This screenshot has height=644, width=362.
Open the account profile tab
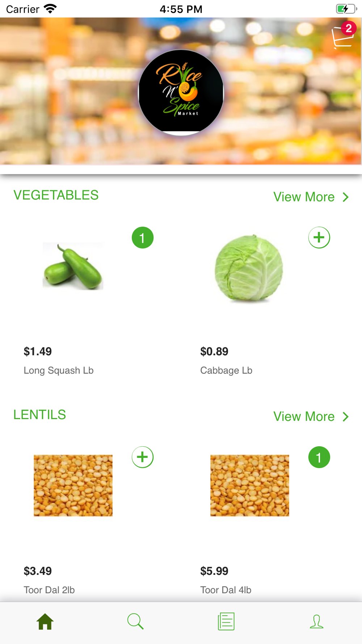click(317, 622)
